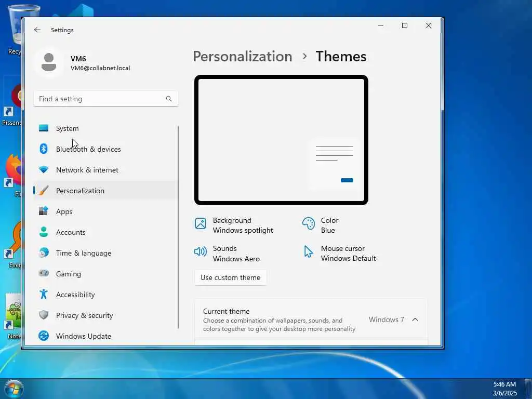Click the Mouse cursor arrow icon
The image size is (532, 399).
click(x=308, y=251)
